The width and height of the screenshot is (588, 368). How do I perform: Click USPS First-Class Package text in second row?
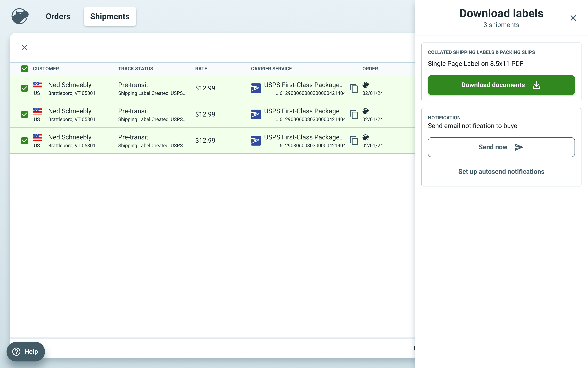[x=304, y=111]
